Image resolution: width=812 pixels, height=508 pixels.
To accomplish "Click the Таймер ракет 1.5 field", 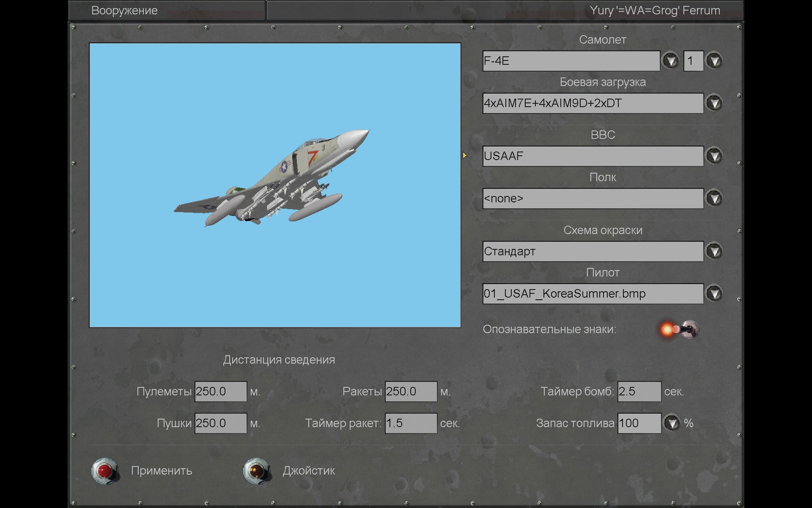I will pos(411,423).
